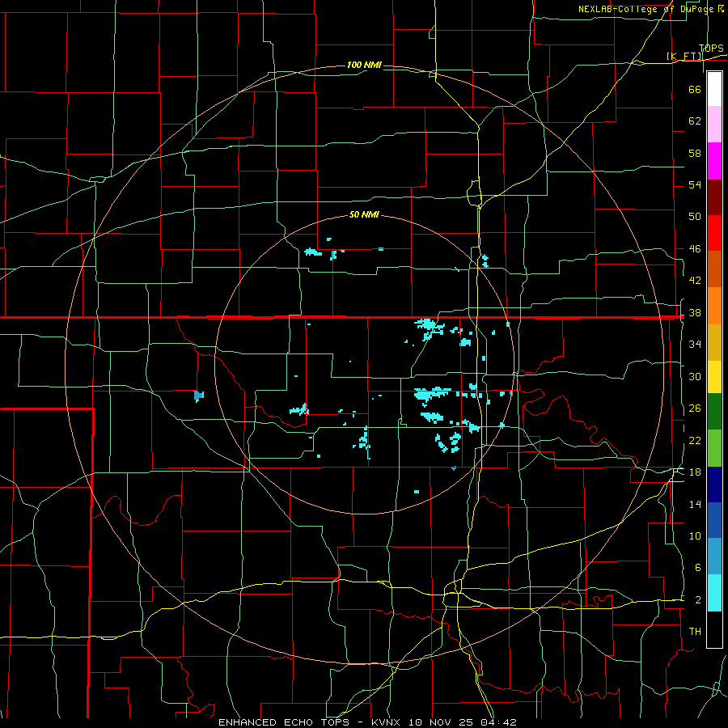The height and width of the screenshot is (728, 728).
Task: Click the '10 NOV 25 04:42' timestamp
Action: point(463,722)
